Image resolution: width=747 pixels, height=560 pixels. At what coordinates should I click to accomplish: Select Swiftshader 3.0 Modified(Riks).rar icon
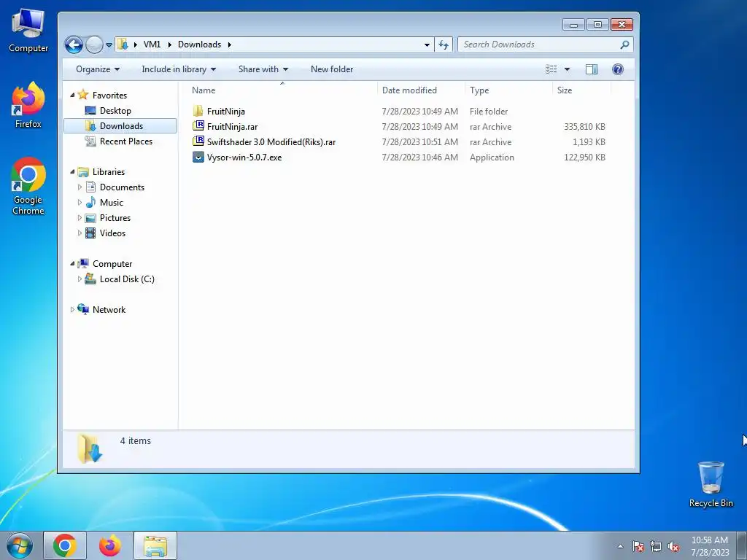click(x=198, y=141)
